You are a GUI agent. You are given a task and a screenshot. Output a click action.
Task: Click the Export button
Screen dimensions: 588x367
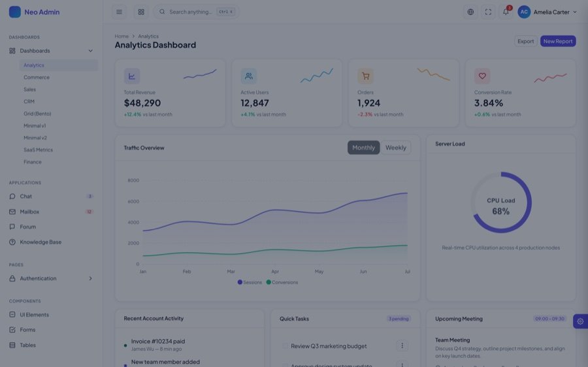(525, 41)
